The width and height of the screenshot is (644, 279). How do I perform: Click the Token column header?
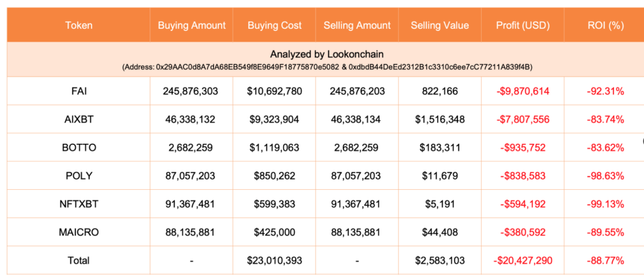point(79,26)
